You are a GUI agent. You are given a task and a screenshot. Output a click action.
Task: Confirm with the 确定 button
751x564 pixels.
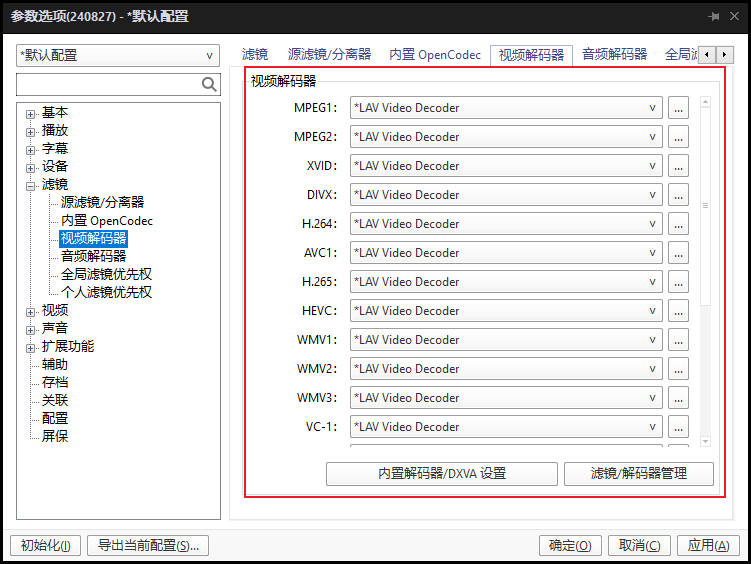click(x=570, y=545)
